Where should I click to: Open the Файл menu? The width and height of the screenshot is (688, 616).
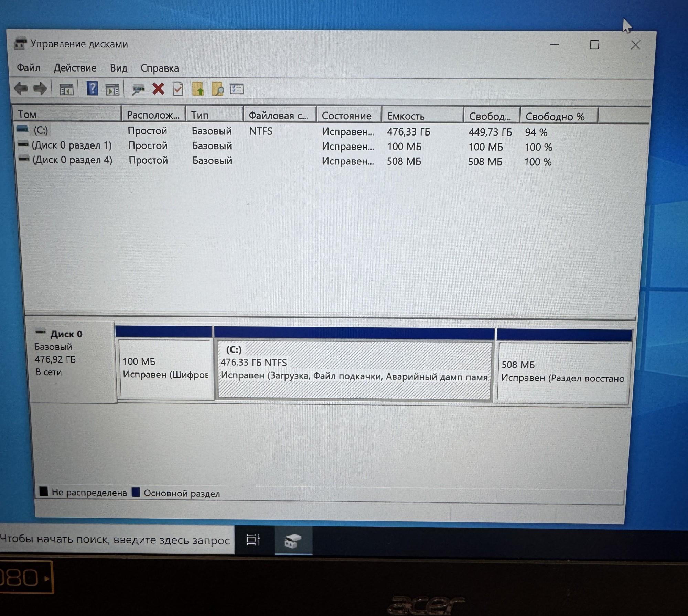click(x=29, y=68)
